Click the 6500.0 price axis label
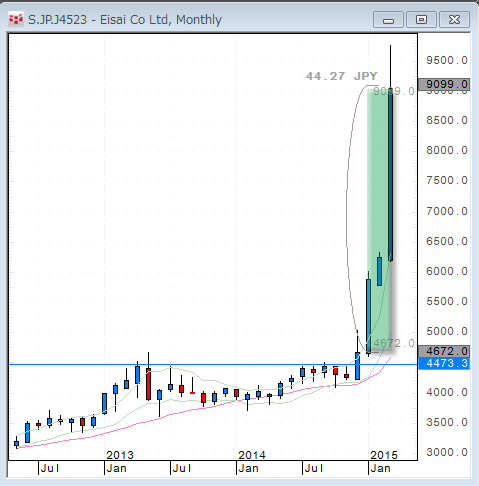479x486 pixels. point(447,241)
